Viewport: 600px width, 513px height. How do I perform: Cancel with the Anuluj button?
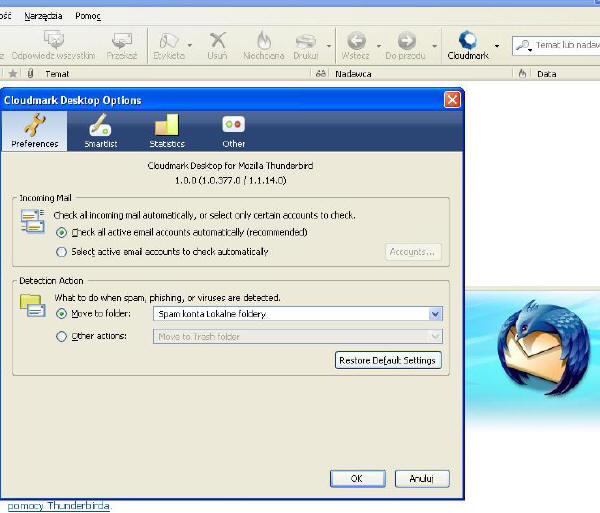click(x=422, y=479)
